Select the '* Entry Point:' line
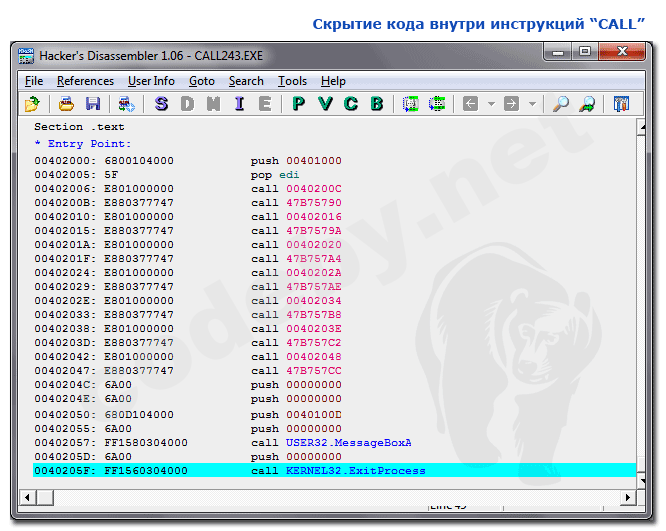The height and width of the screenshot is (531, 666). (83, 144)
